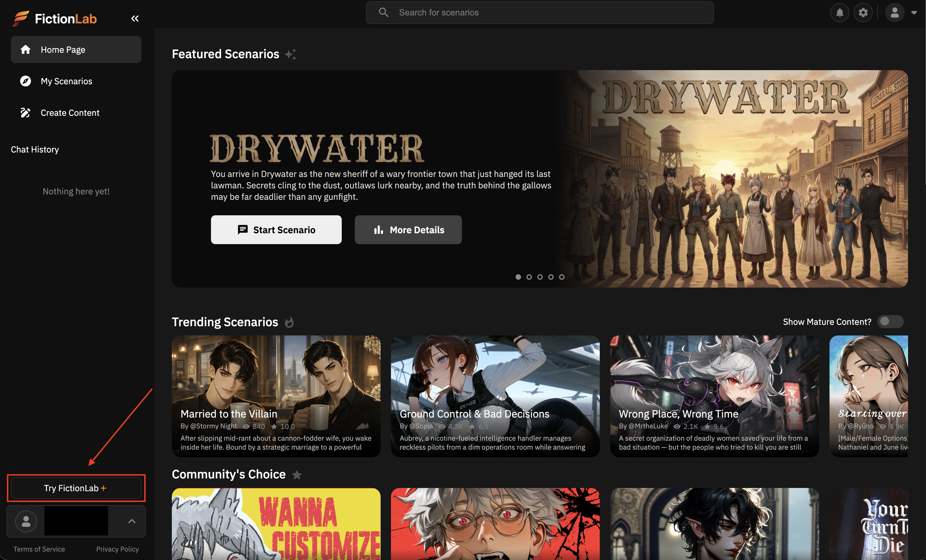Click the sidebar profile avatar icon
The image size is (926, 560).
(x=26, y=521)
